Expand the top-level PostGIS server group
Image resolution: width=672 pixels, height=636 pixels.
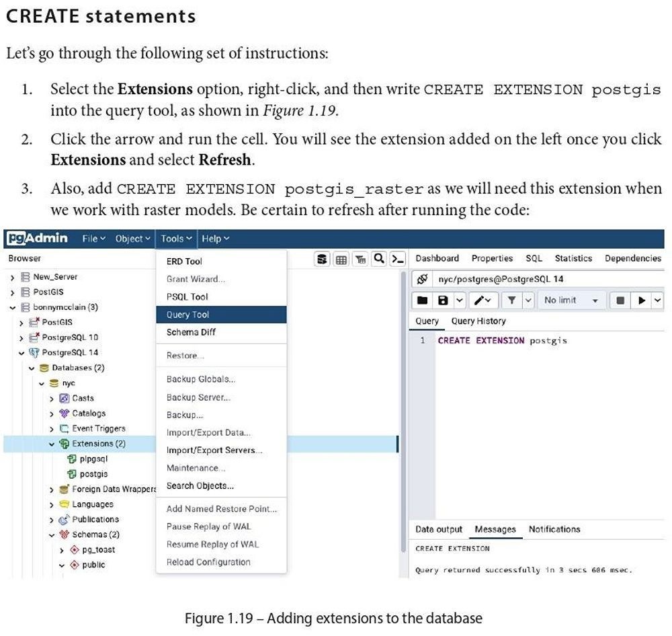pyautogui.click(x=12, y=292)
